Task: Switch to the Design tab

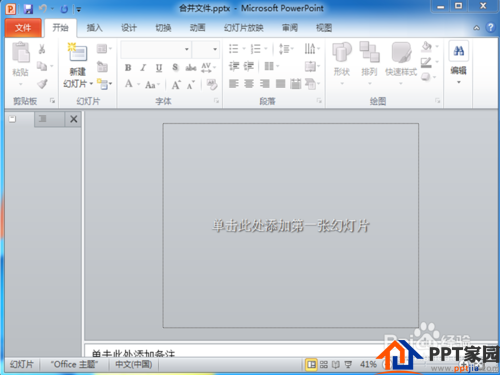Action: coord(129,28)
